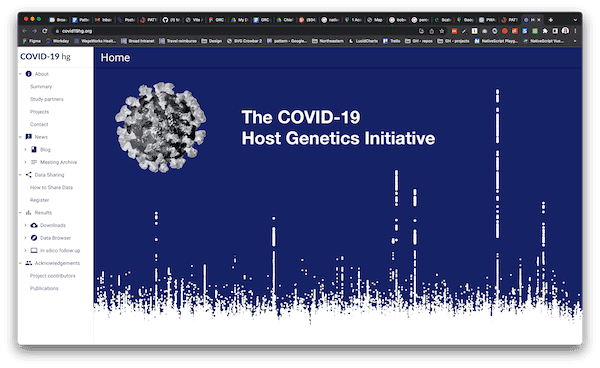Open the Chrome profile avatar
The width and height of the screenshot is (600, 368).
click(x=565, y=31)
